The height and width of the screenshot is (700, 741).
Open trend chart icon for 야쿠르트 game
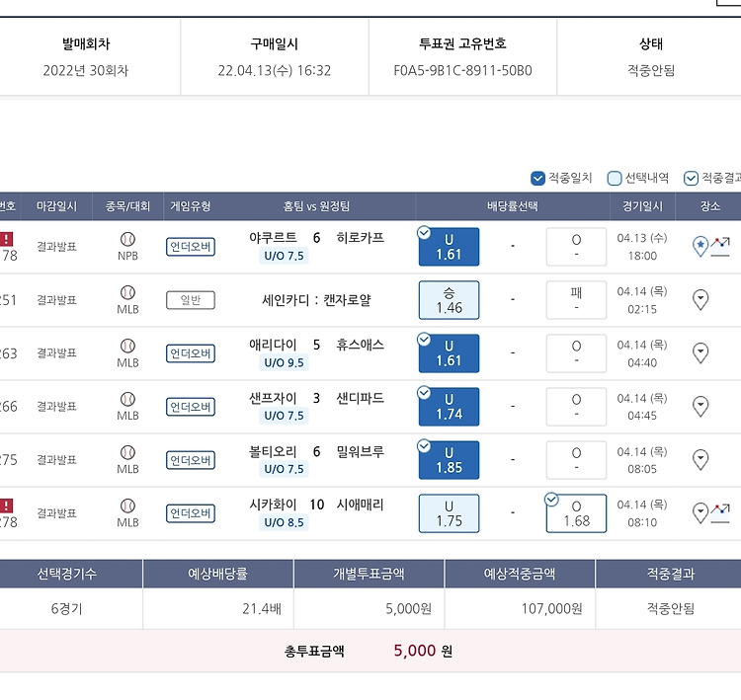[720, 247]
